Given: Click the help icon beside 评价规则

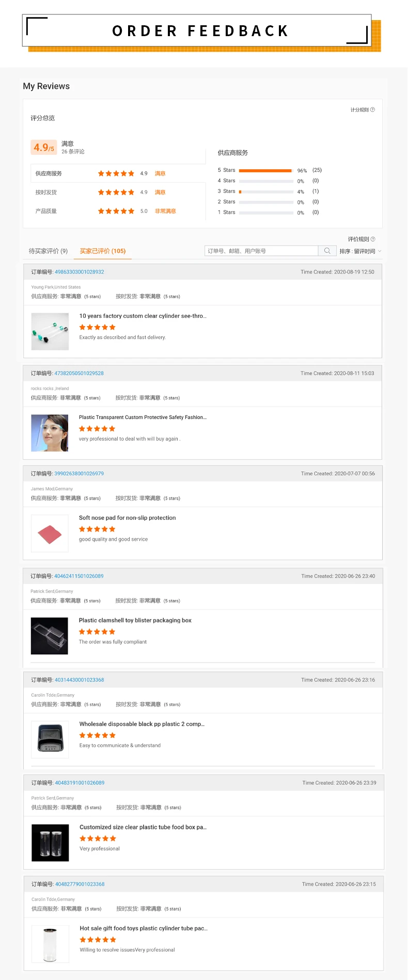Looking at the screenshot, I should click(x=373, y=239).
